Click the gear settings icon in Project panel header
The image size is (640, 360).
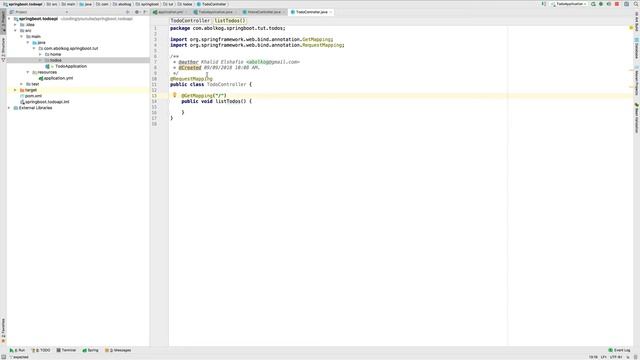[x=137, y=12]
